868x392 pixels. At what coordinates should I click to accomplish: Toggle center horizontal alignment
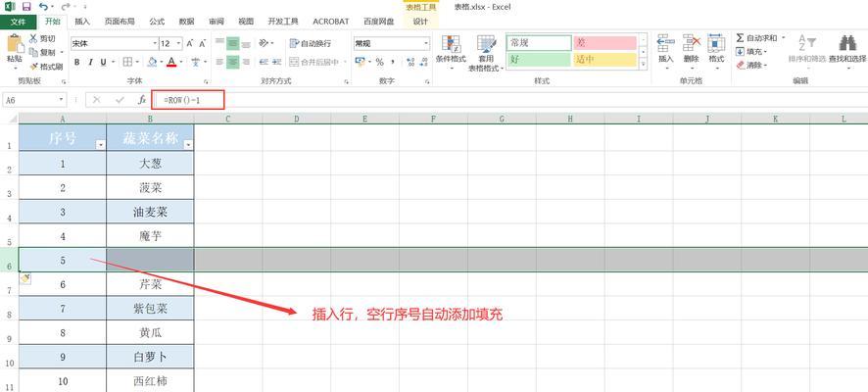pyautogui.click(x=232, y=62)
